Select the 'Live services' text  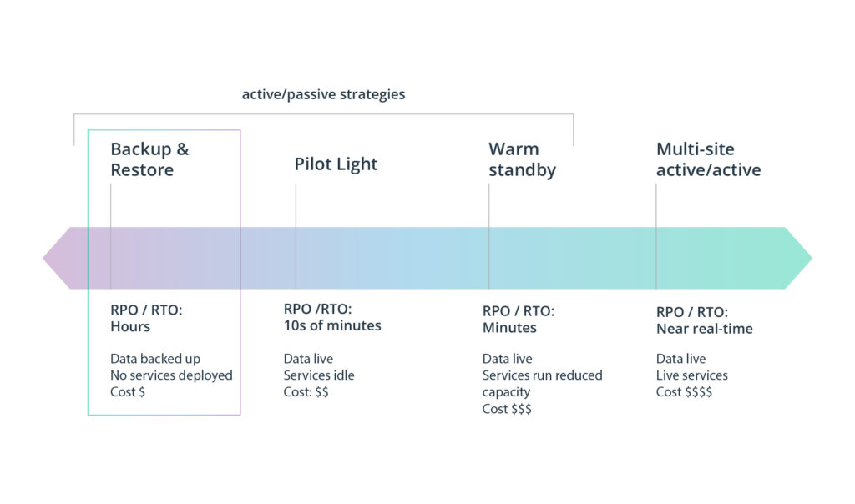(x=691, y=375)
